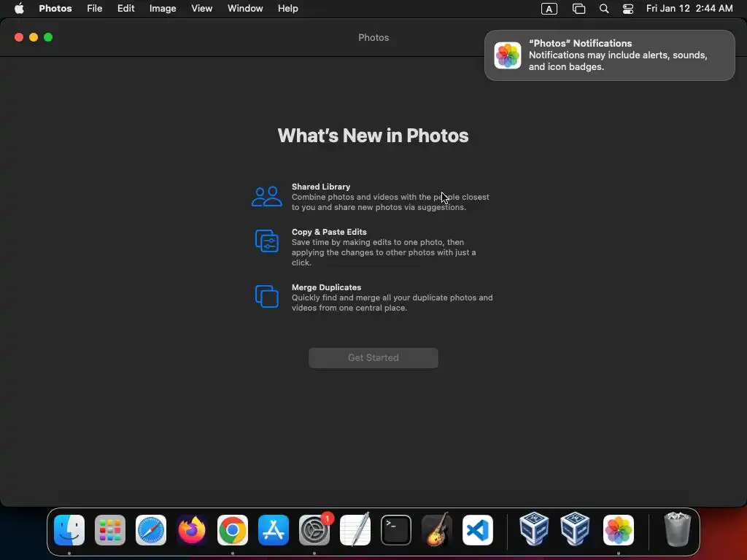
Task: Open the Photos application menu
Action: pyautogui.click(x=55, y=9)
